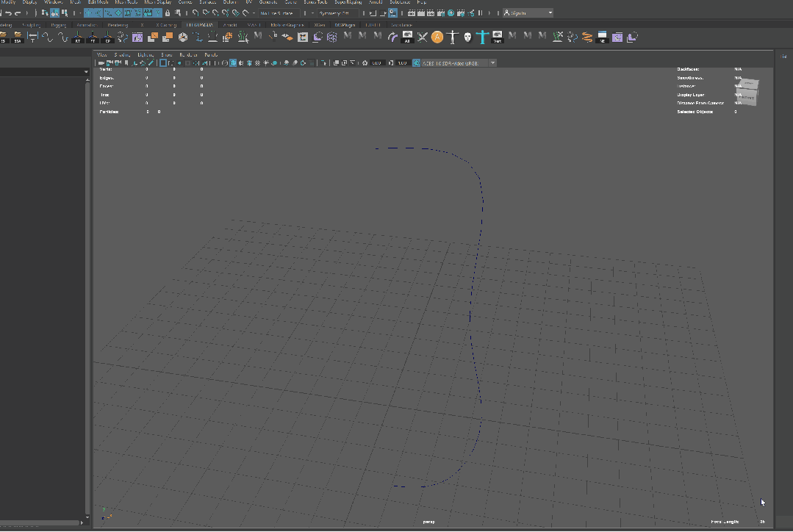Open the Curves menu

pos(185,2)
